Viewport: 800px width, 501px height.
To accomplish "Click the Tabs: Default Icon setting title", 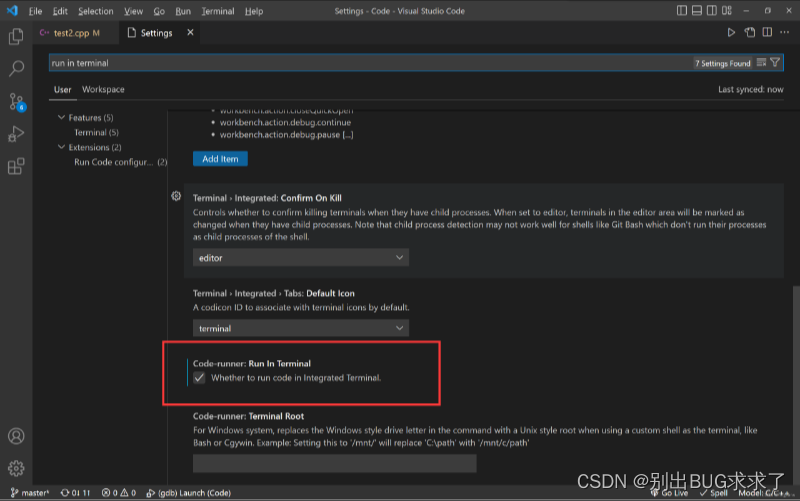I will tap(273, 293).
